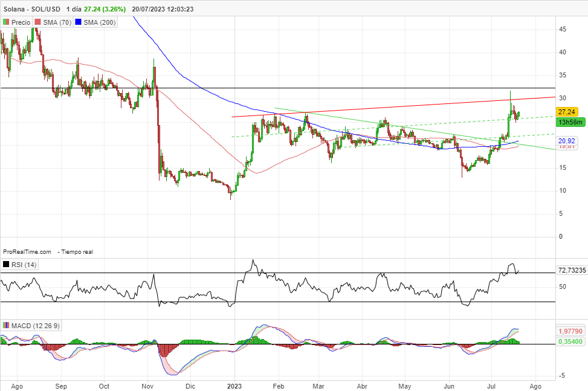The width and height of the screenshot is (588, 391).
Task: Click the Sep label on time axis
Action: (61, 386)
